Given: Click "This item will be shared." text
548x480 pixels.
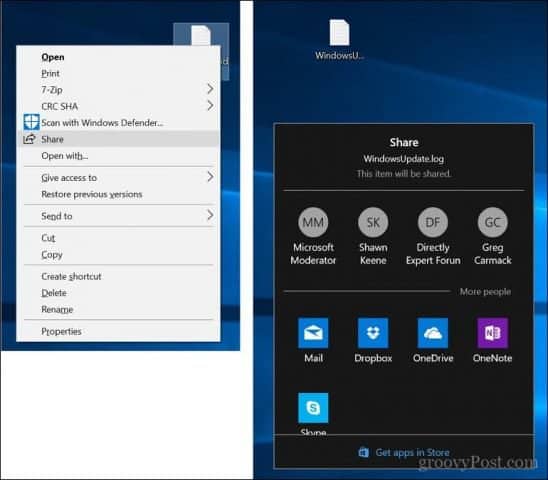Looking at the screenshot, I should [x=404, y=173].
